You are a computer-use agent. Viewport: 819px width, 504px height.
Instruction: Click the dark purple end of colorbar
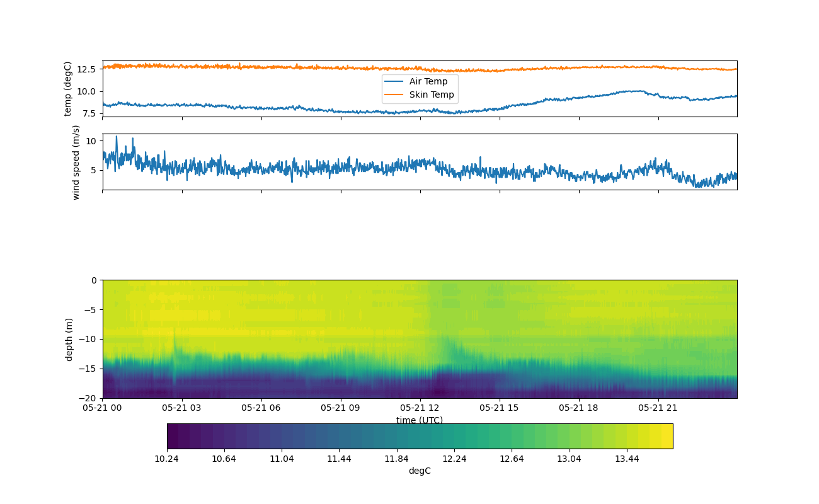[x=173, y=436]
